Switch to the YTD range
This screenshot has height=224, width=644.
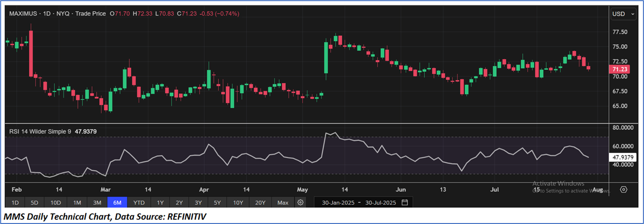tap(139, 202)
